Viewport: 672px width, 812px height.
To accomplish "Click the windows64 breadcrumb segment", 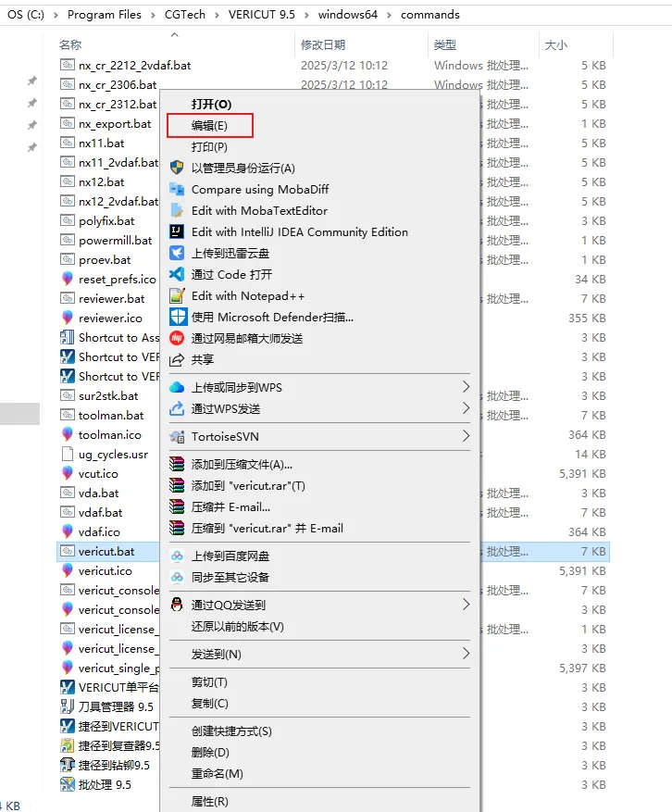I will [347, 15].
